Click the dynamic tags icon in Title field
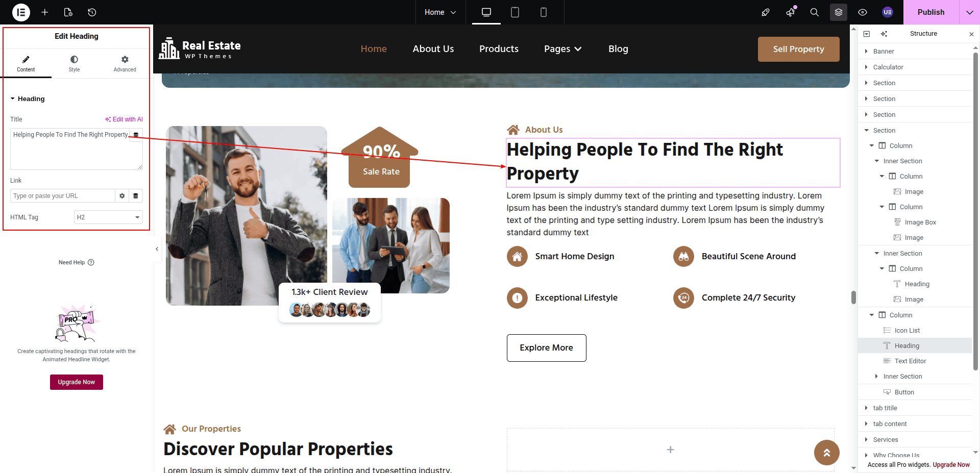980x473 pixels. [136, 135]
